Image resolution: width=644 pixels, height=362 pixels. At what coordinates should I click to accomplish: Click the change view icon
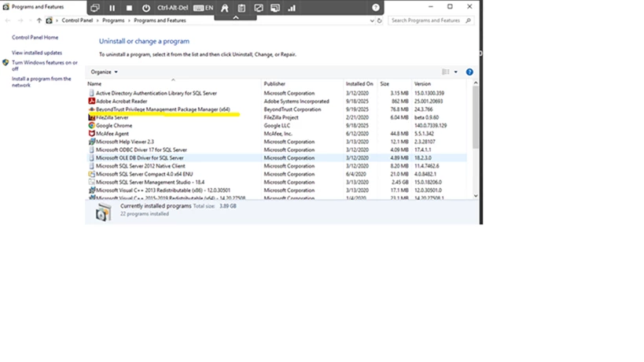pyautogui.click(x=446, y=72)
